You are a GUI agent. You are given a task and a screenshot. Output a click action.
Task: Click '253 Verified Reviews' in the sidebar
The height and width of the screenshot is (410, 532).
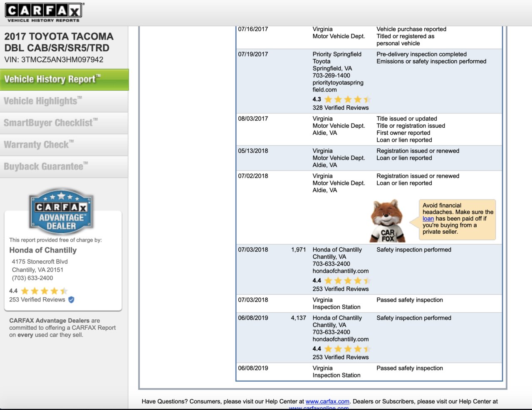[37, 299]
